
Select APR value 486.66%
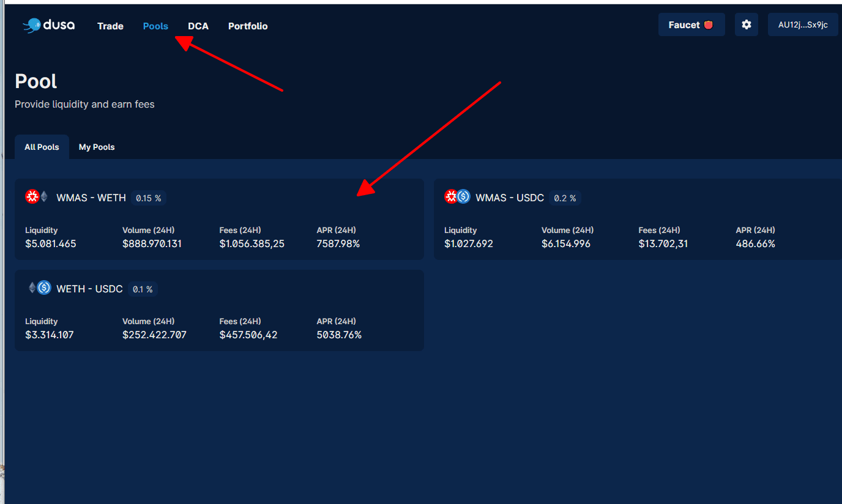tap(756, 243)
